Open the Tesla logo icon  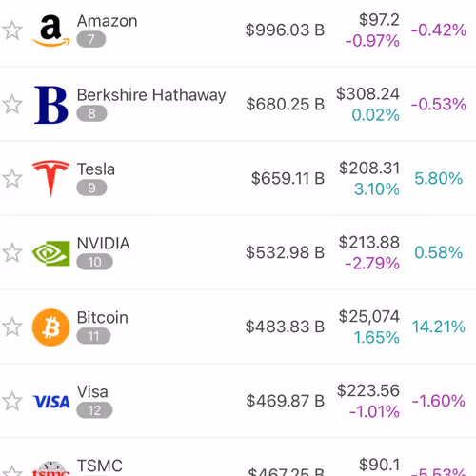click(x=50, y=179)
